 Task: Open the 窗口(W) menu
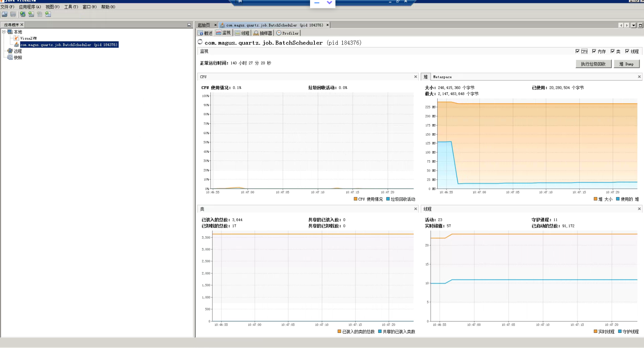tap(89, 7)
